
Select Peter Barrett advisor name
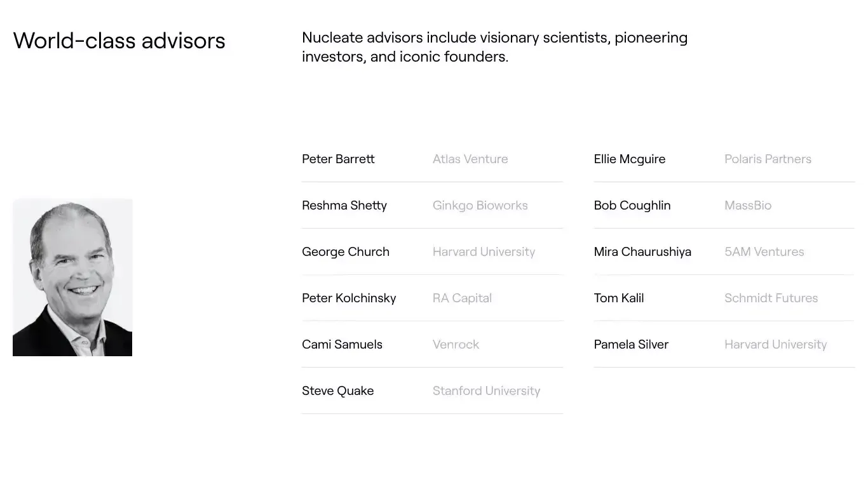click(x=338, y=159)
